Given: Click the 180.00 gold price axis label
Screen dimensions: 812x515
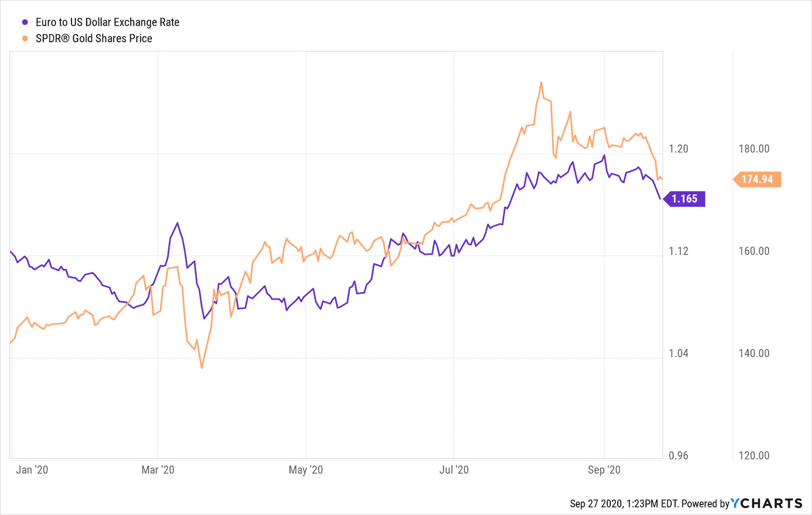Looking at the screenshot, I should click(x=754, y=149).
